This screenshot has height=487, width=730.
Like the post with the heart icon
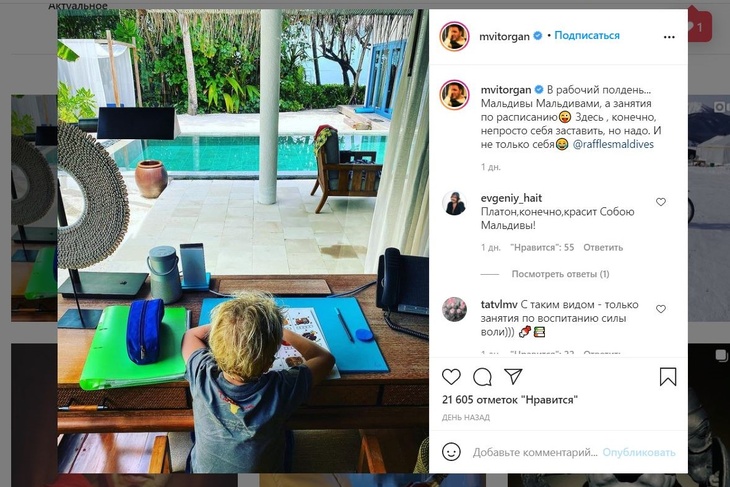coord(451,377)
